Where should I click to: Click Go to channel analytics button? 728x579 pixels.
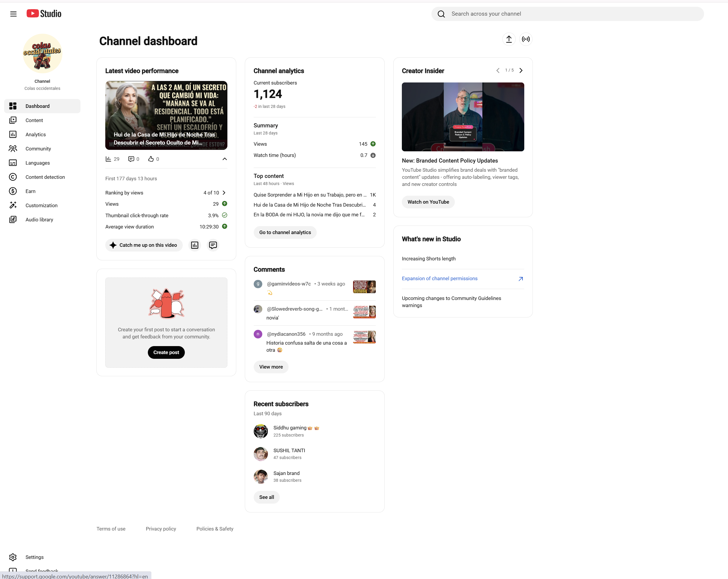click(285, 233)
